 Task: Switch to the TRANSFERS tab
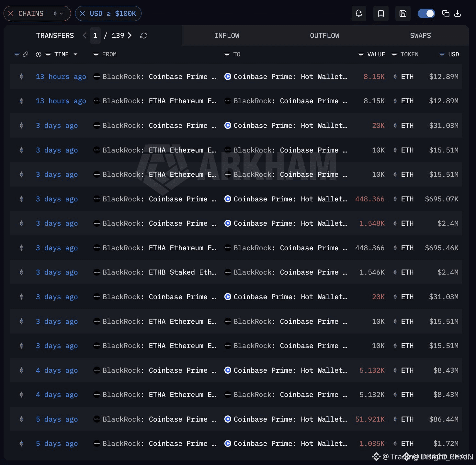point(55,36)
